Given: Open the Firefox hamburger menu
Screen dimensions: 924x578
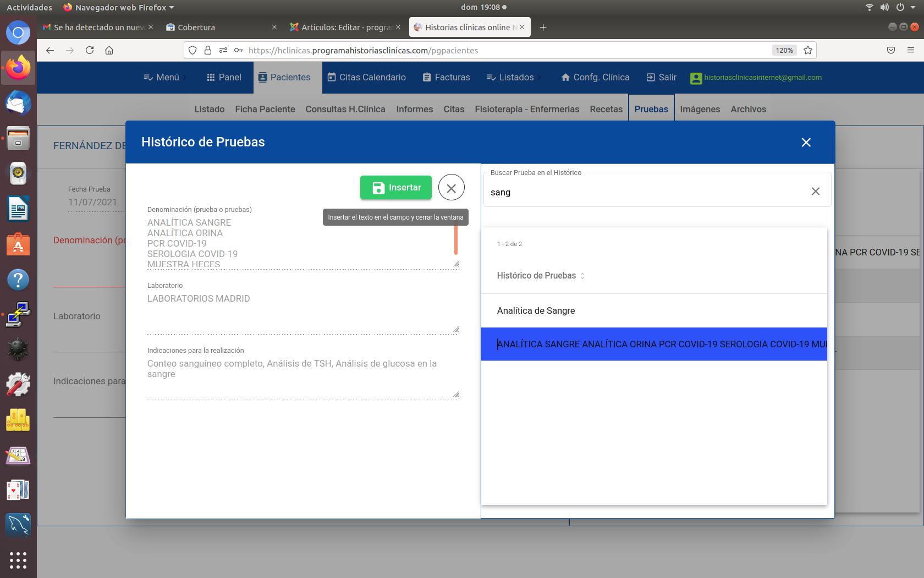Looking at the screenshot, I should (910, 50).
